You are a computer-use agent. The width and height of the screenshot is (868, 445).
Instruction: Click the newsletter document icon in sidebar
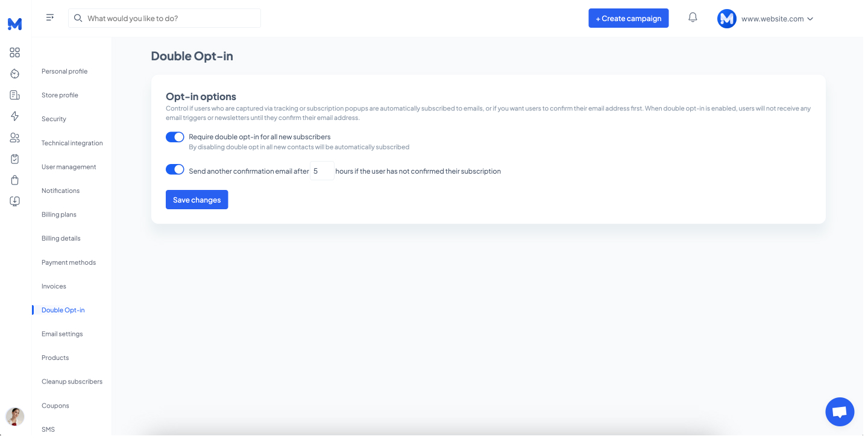(15, 95)
